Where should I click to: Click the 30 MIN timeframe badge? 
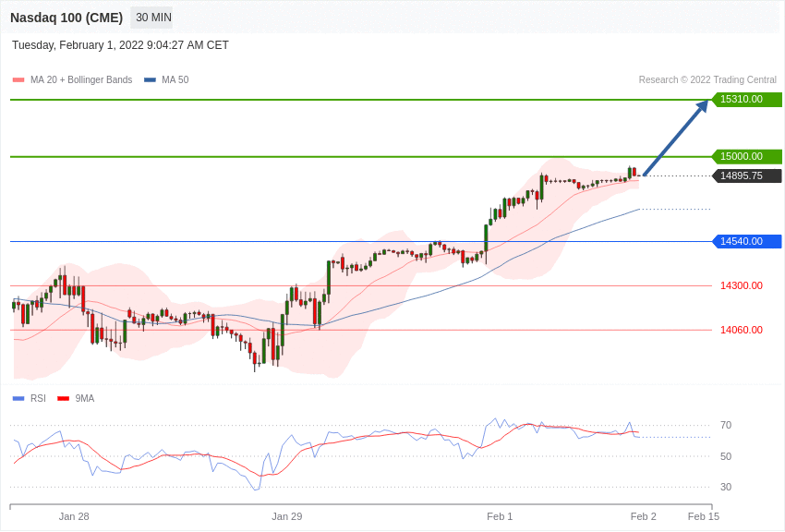[x=151, y=18]
